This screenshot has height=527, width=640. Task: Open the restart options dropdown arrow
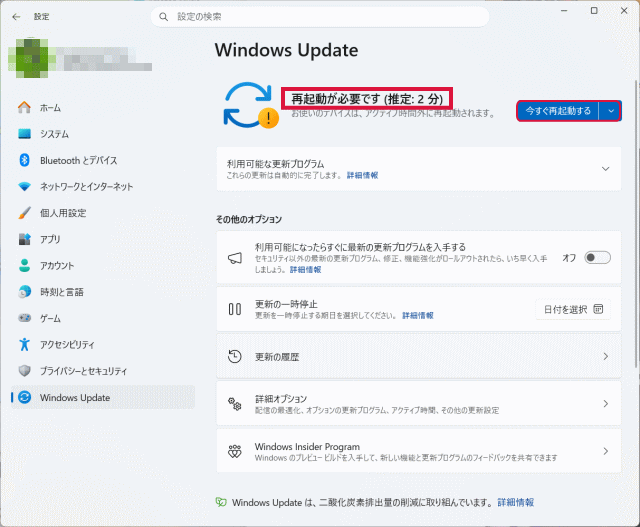click(611, 111)
